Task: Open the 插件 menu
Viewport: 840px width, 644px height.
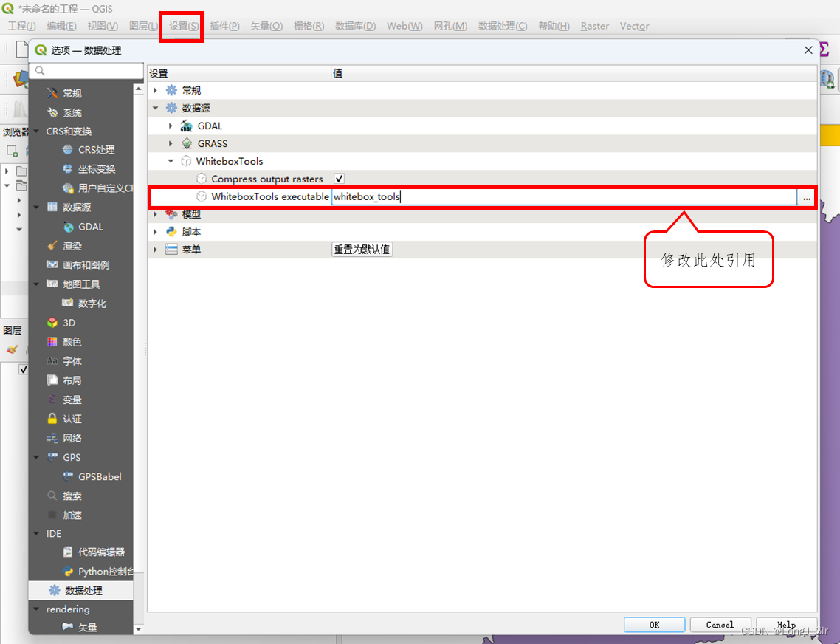Action: [x=224, y=26]
